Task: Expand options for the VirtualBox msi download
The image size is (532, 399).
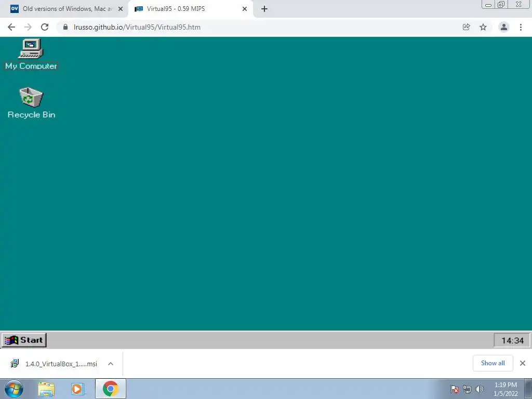Action: [x=111, y=364]
